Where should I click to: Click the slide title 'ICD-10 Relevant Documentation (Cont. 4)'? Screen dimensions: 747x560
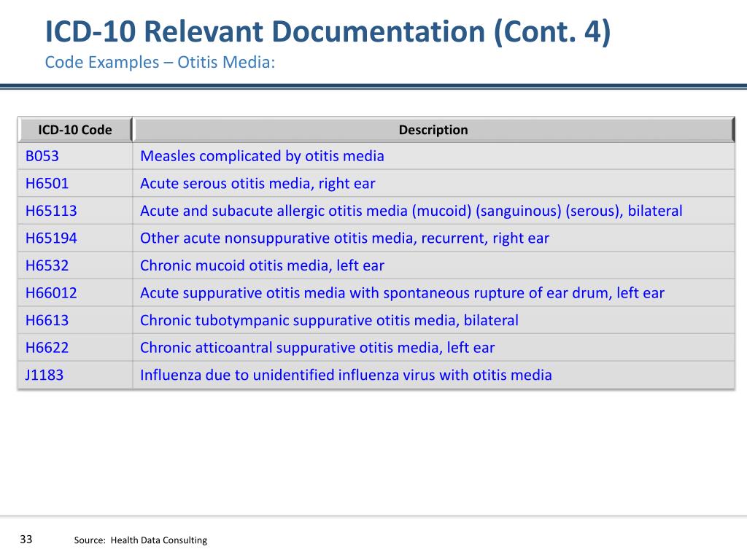(x=328, y=31)
